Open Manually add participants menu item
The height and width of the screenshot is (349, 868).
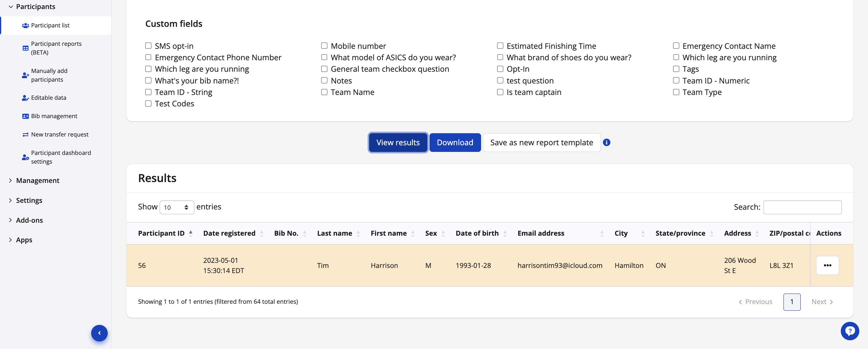point(49,75)
